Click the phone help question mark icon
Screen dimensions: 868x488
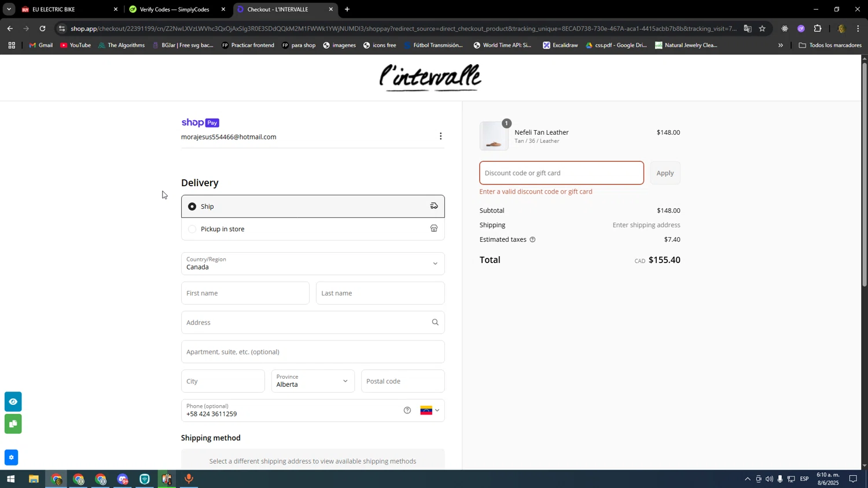click(x=407, y=411)
